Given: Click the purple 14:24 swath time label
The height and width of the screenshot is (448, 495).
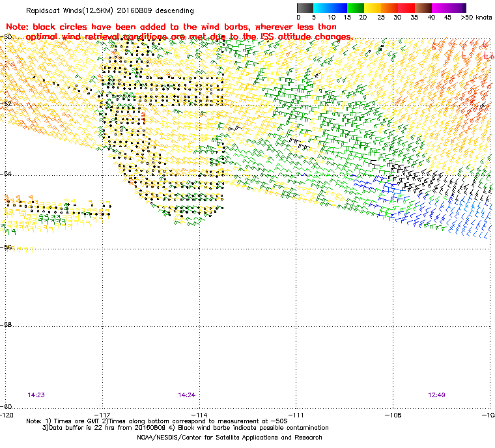Looking at the screenshot, I should [x=186, y=395].
